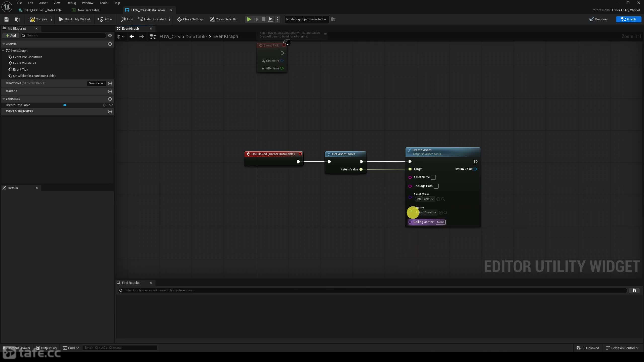Navigate forward in graph history
This screenshot has height=362, width=644.
[x=142, y=37]
